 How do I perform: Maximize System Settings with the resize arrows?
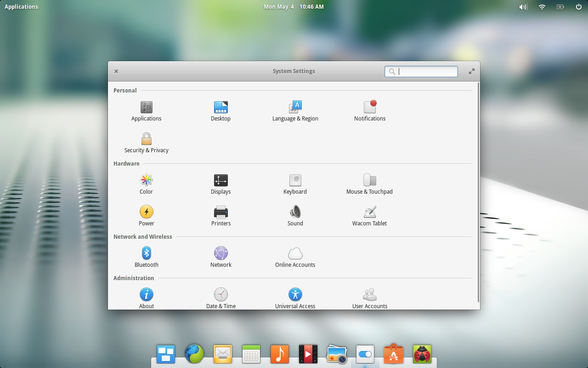[x=471, y=71]
